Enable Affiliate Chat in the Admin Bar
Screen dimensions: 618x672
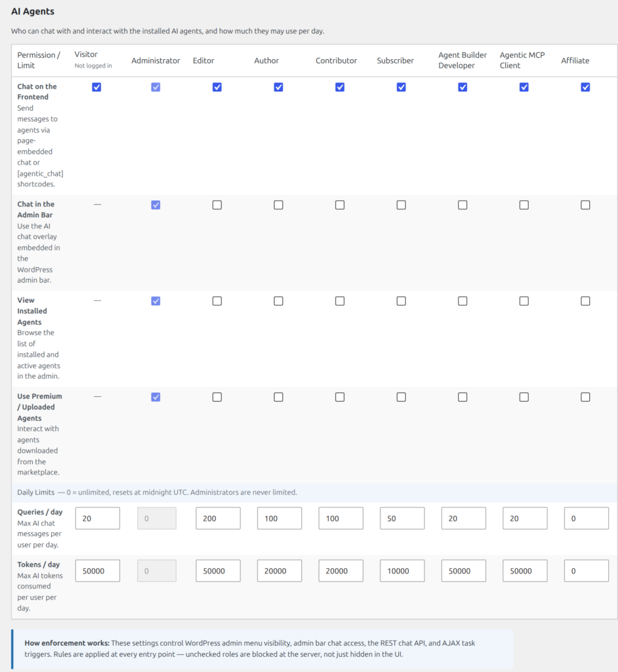coord(585,205)
